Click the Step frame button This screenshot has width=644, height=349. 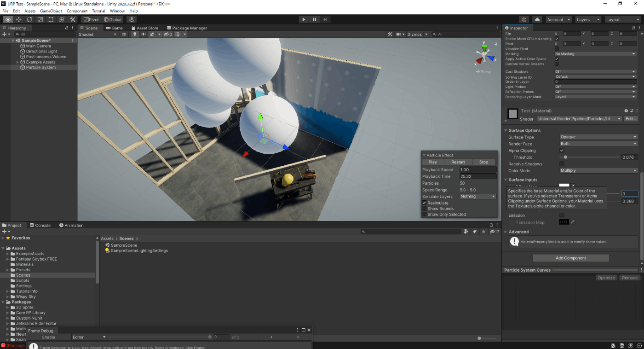tap(325, 19)
